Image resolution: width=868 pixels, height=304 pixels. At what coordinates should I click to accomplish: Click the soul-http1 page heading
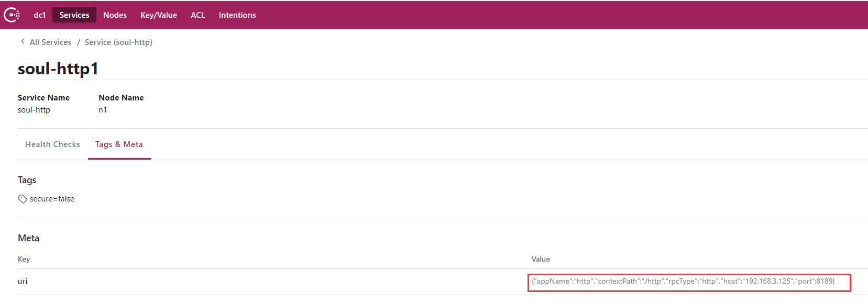pos(58,69)
